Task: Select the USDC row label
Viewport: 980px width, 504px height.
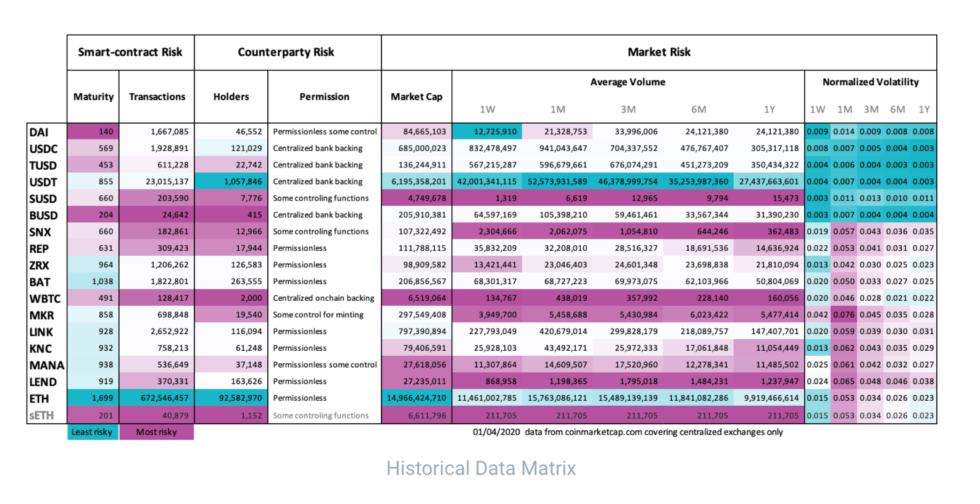Action: tap(43, 149)
